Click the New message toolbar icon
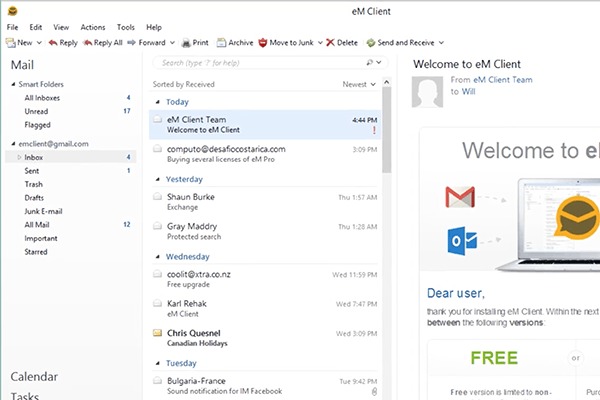 pos(10,42)
